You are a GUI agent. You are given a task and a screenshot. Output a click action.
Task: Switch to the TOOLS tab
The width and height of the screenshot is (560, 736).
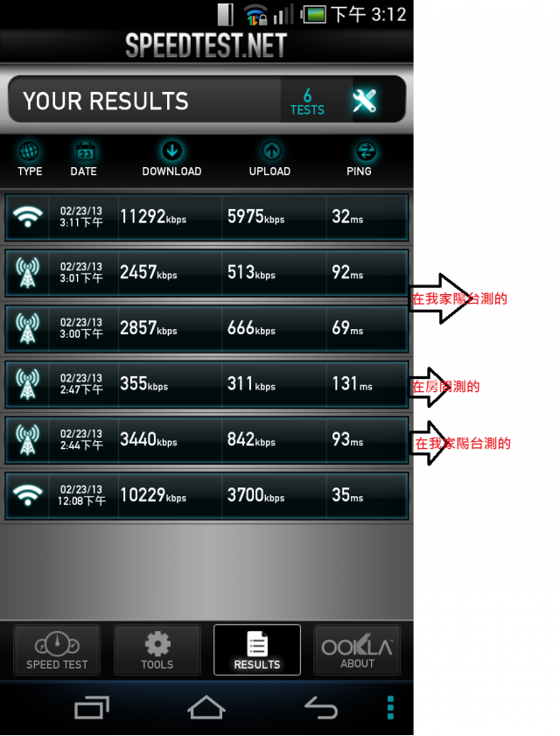[157, 650]
